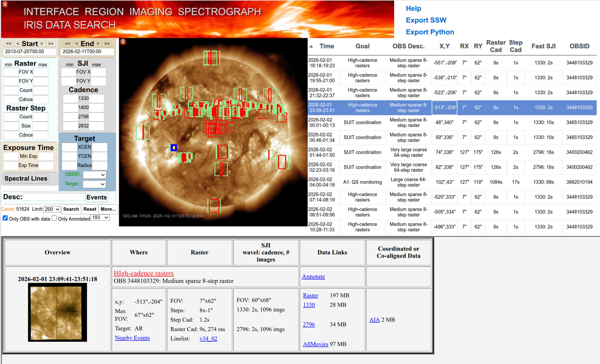This screenshot has width=600, height=364.
Task: Jump End date forward with >> button
Action: coord(107,44)
